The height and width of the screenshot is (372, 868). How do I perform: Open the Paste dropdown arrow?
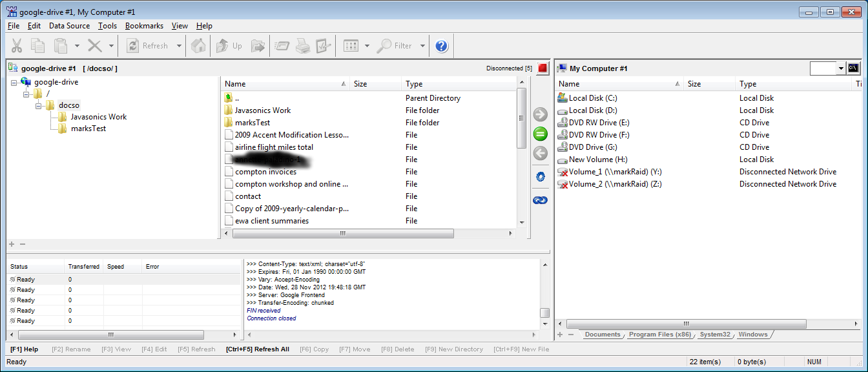click(x=77, y=46)
